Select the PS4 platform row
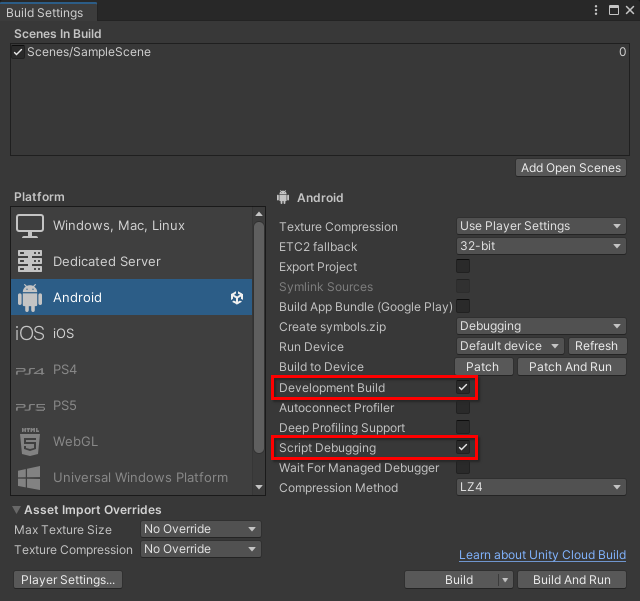The height and width of the screenshot is (601, 640). (132, 370)
